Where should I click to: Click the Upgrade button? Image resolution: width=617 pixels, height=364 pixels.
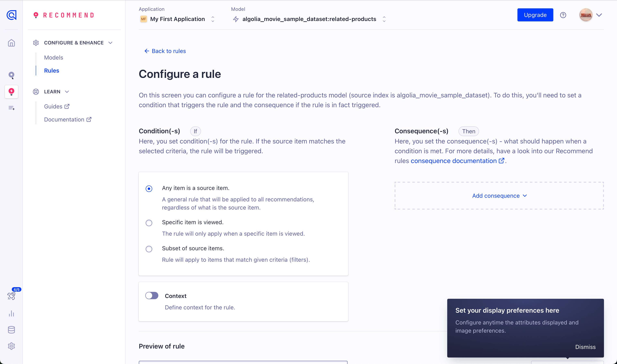coord(535,15)
